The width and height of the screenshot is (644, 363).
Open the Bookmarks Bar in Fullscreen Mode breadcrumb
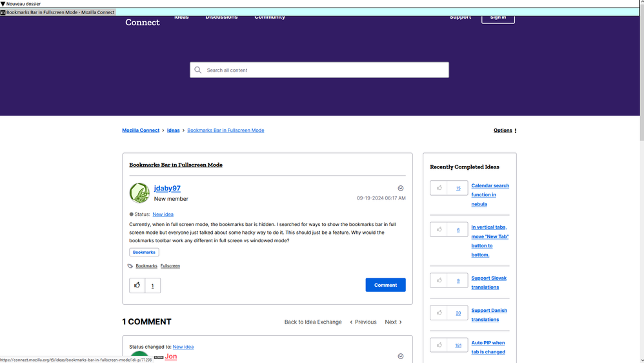(x=225, y=130)
